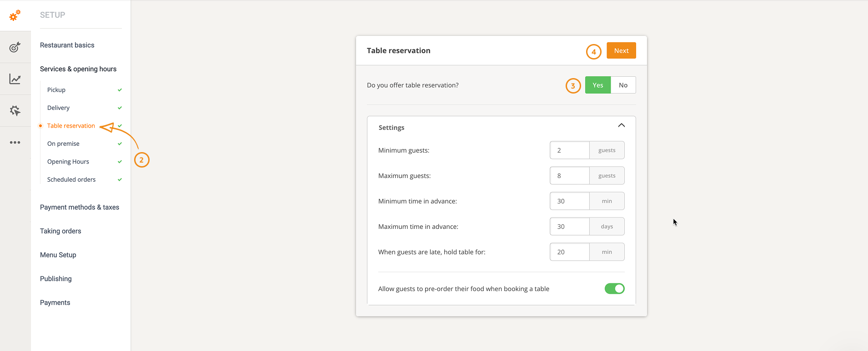868x351 pixels.
Task: Click the target marketing icon in sidebar
Action: (15, 47)
